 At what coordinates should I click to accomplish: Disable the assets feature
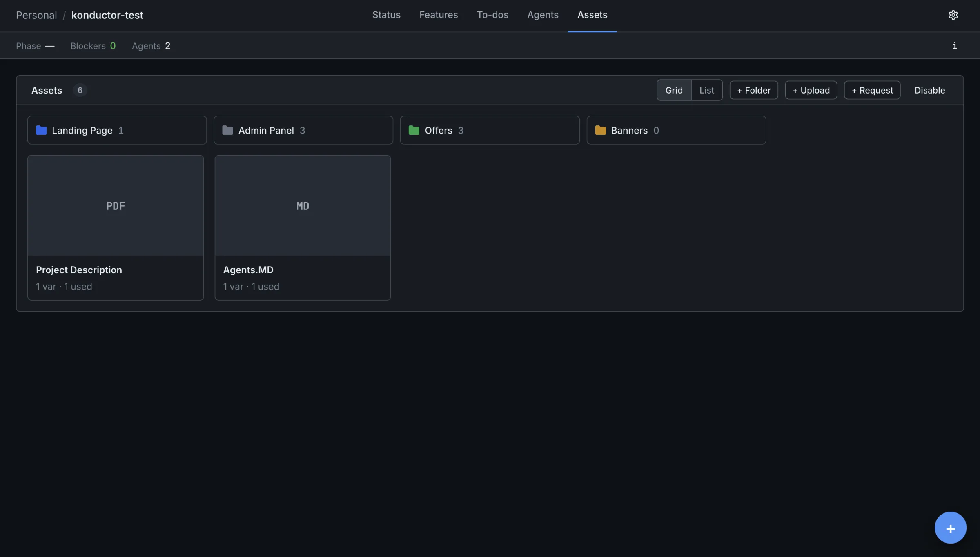click(929, 90)
